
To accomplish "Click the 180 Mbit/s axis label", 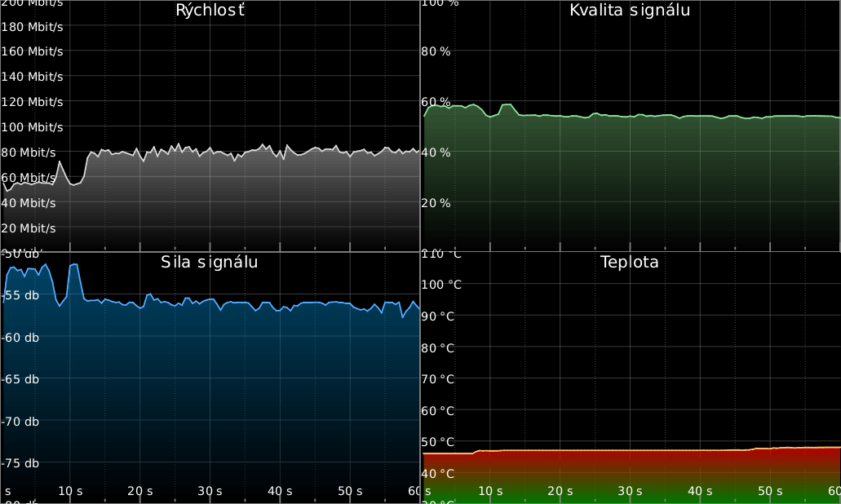I will click(x=32, y=27).
